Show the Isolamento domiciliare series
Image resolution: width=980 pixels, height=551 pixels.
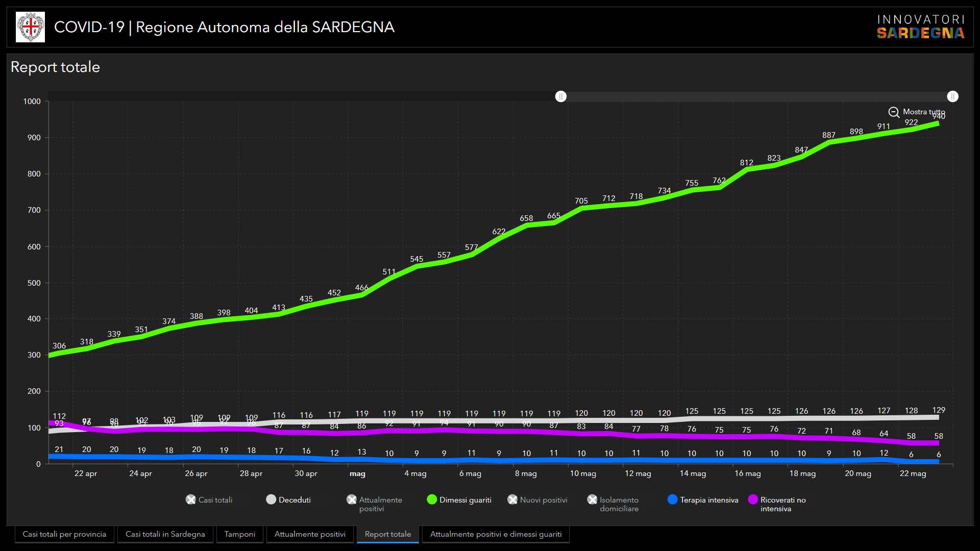click(592, 500)
